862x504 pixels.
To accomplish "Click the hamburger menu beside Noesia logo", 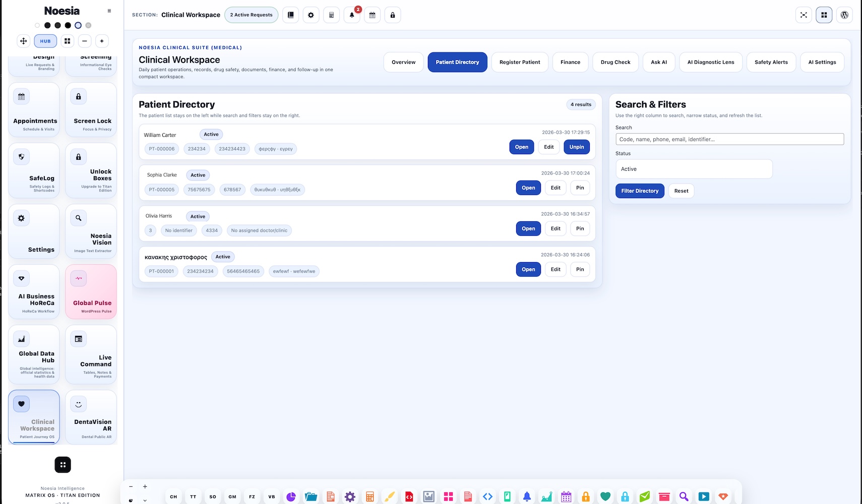I will pos(109,11).
